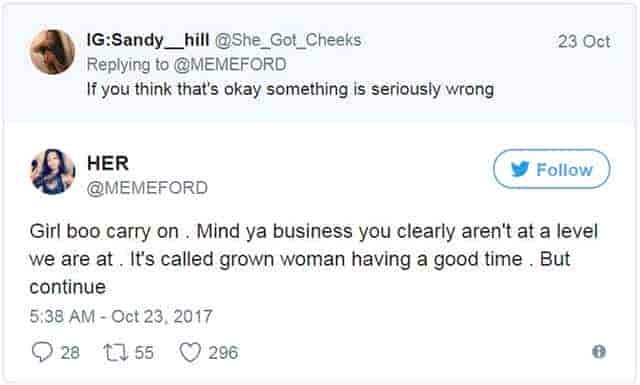Open the 5:38 AM - Oct 23, 2017 timestamp
Image resolution: width=640 pixels, height=385 pixels.
(121, 316)
